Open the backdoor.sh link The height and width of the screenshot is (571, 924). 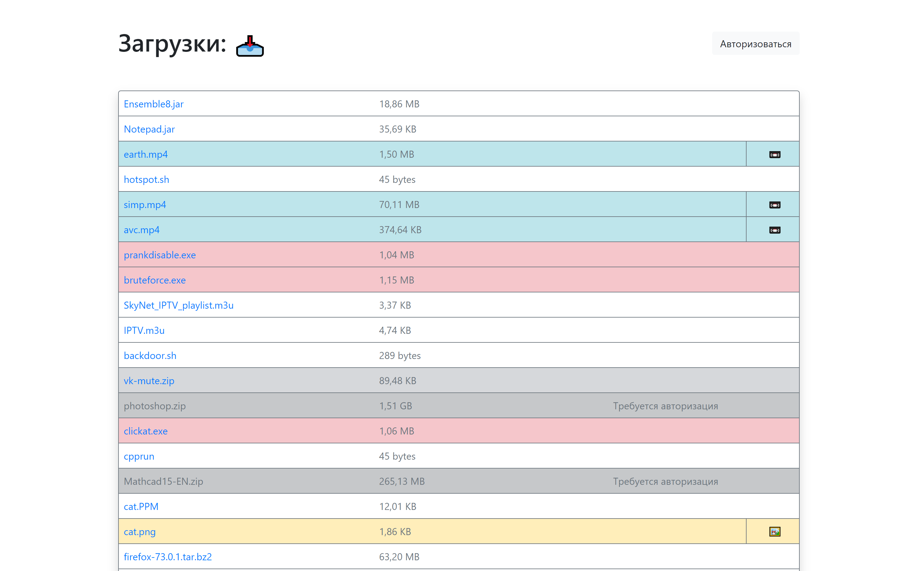(x=149, y=355)
